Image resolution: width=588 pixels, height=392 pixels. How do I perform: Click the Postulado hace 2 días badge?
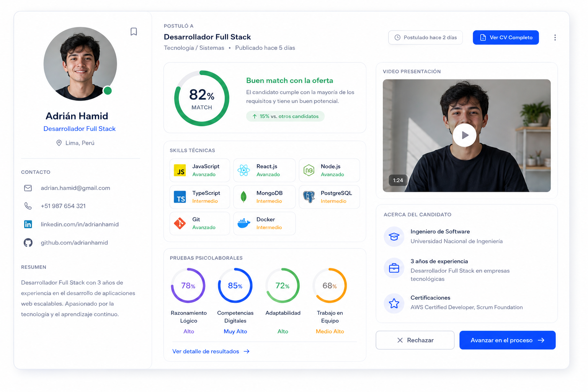click(x=425, y=38)
